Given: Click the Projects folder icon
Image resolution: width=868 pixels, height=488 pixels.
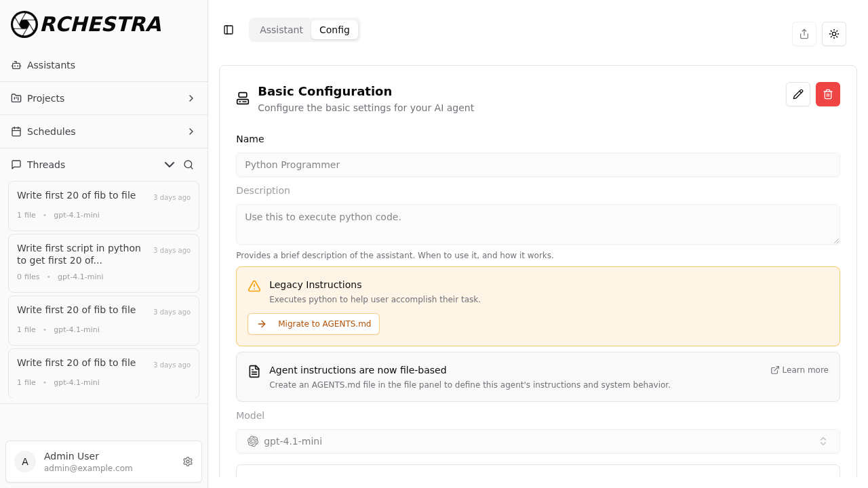Looking at the screenshot, I should (16, 98).
